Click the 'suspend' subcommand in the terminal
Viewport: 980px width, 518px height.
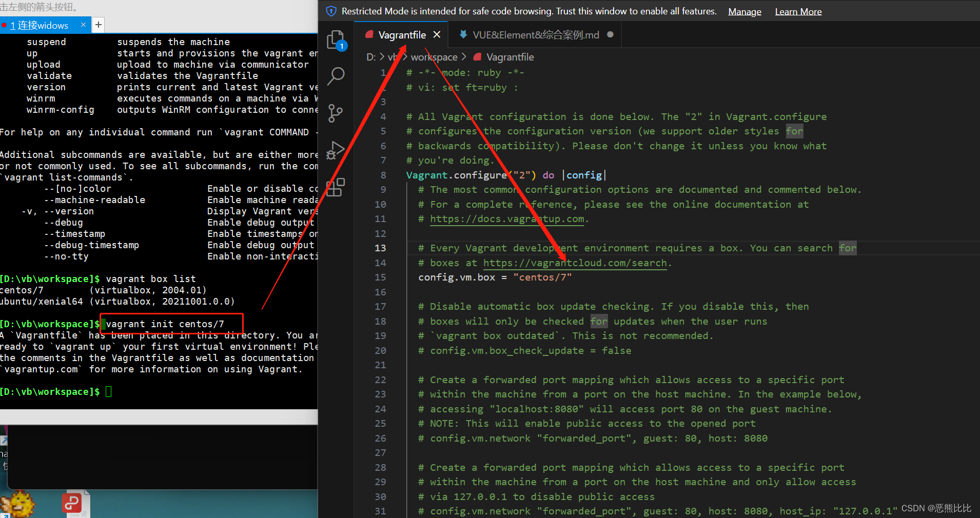pyautogui.click(x=46, y=42)
